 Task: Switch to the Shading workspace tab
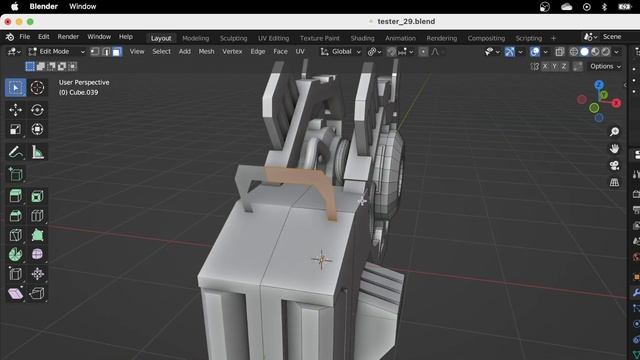tap(362, 38)
